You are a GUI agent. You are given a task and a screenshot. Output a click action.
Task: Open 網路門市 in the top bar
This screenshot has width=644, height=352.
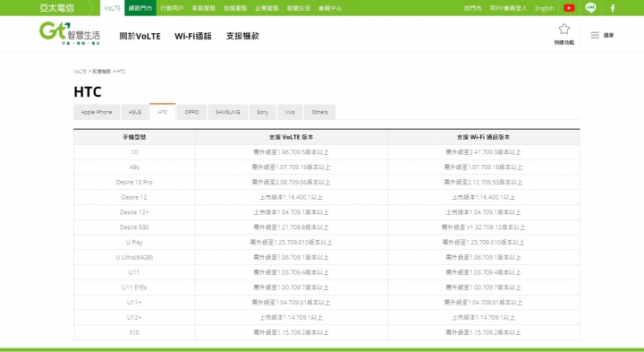tap(140, 8)
